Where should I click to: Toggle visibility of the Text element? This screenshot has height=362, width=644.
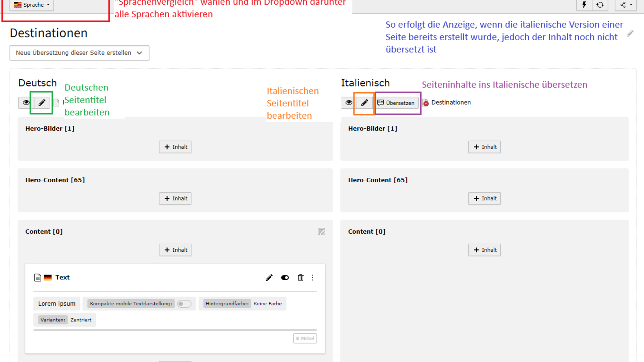coord(285,278)
